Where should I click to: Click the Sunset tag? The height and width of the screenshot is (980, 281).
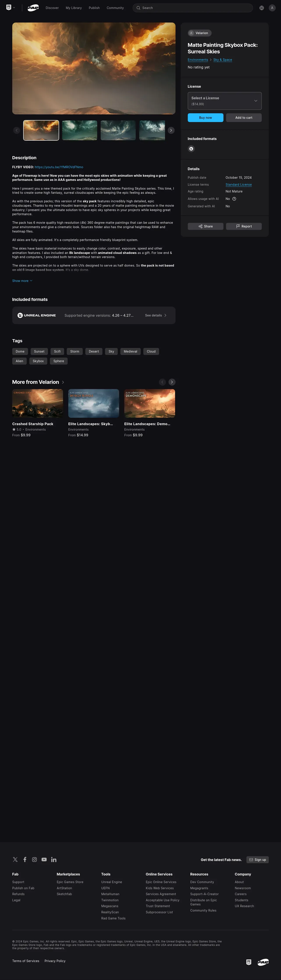pyautogui.click(x=39, y=351)
